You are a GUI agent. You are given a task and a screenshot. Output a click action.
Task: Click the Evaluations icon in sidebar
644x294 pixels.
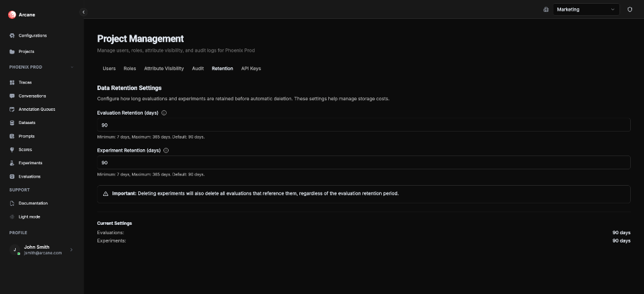coord(12,176)
